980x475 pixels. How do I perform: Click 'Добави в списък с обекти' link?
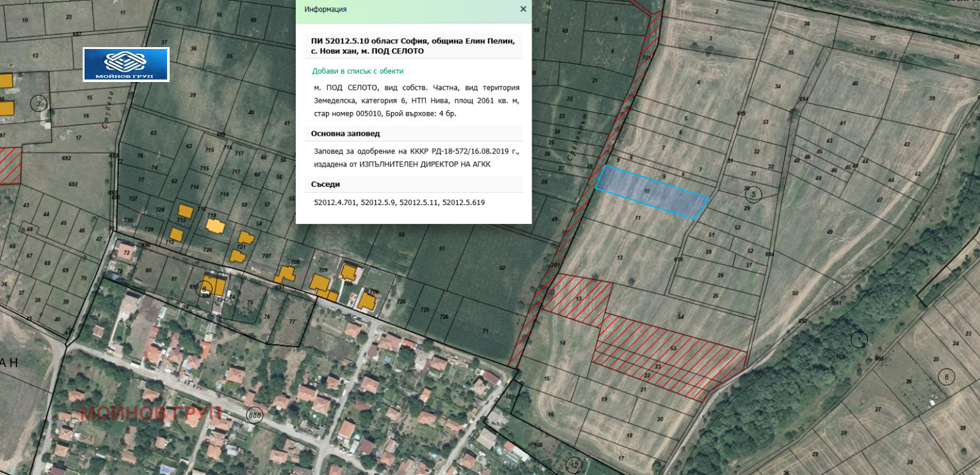click(358, 71)
